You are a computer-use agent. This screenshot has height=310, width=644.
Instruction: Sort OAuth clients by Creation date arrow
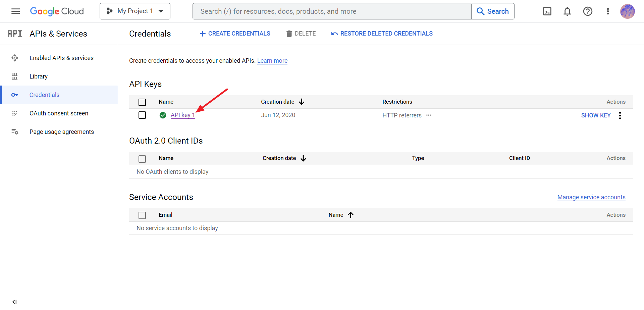pyautogui.click(x=303, y=158)
